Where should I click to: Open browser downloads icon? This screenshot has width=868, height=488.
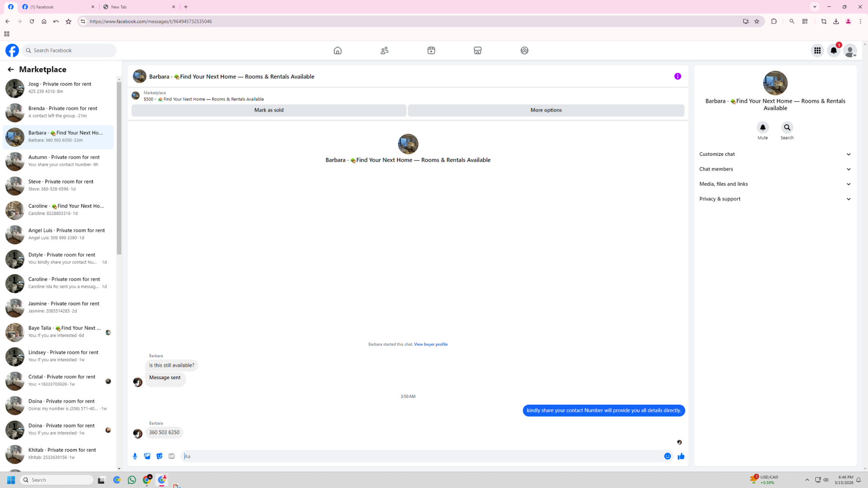click(836, 21)
